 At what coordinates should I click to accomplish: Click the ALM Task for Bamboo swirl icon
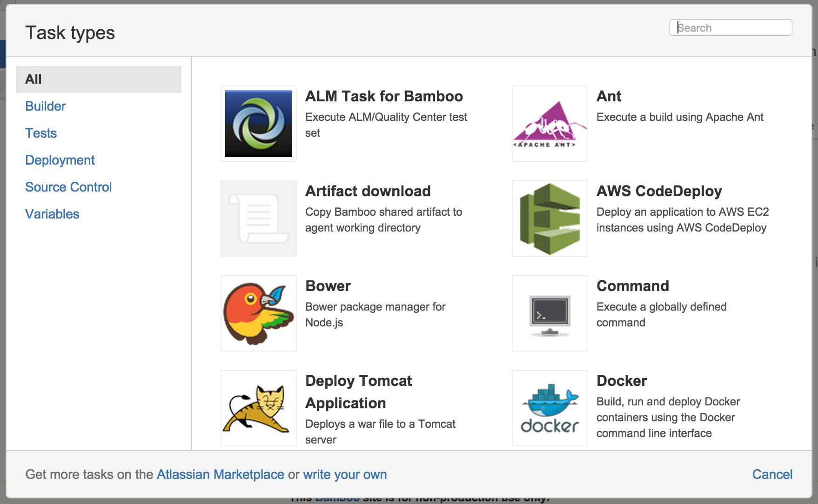pyautogui.click(x=259, y=124)
